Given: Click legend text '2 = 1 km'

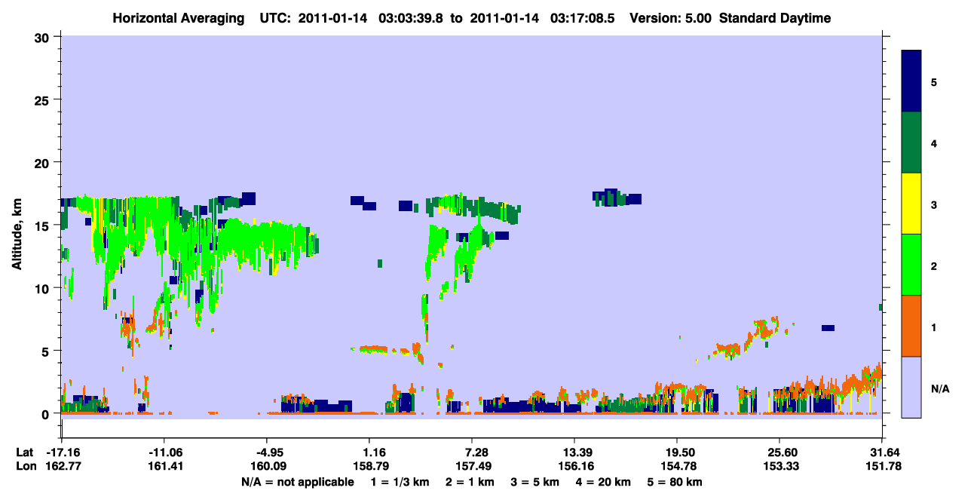Looking at the screenshot, I should 471,482.
